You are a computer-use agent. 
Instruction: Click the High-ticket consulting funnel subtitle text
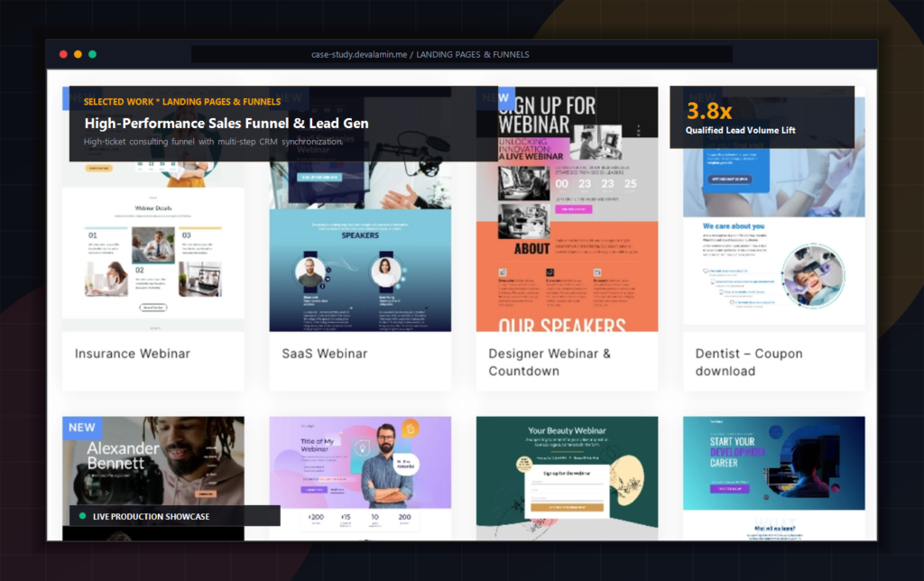(x=213, y=142)
